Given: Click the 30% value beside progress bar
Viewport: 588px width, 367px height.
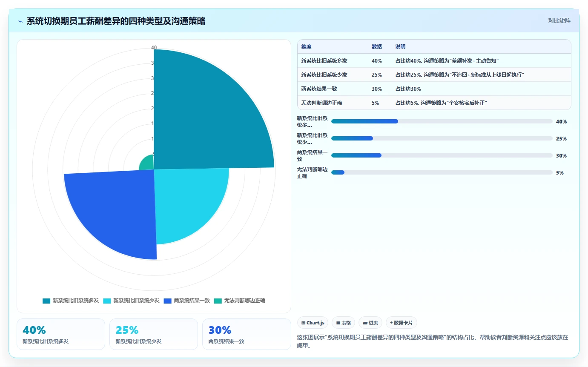Looking at the screenshot, I should pos(561,156).
